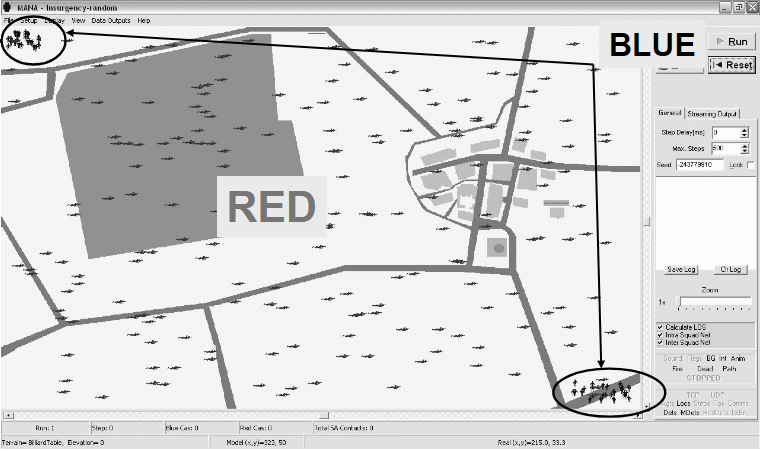The image size is (762, 451).
Task: Click the Save Log button
Action: 681,269
